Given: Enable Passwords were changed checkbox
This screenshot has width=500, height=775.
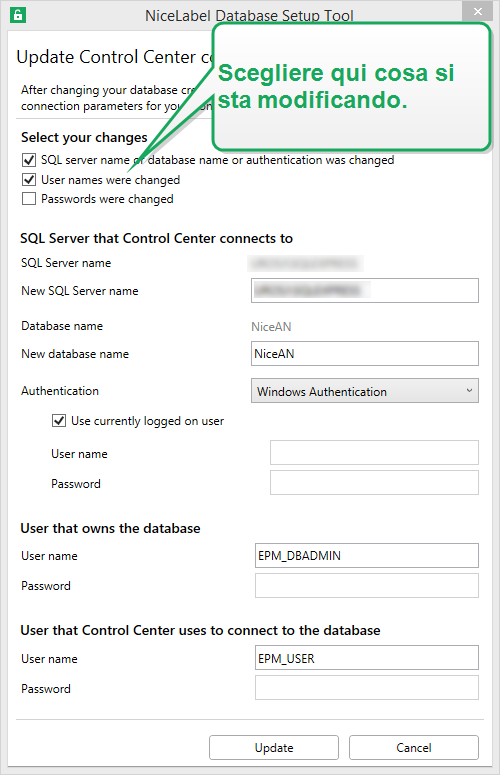Looking at the screenshot, I should (29, 199).
